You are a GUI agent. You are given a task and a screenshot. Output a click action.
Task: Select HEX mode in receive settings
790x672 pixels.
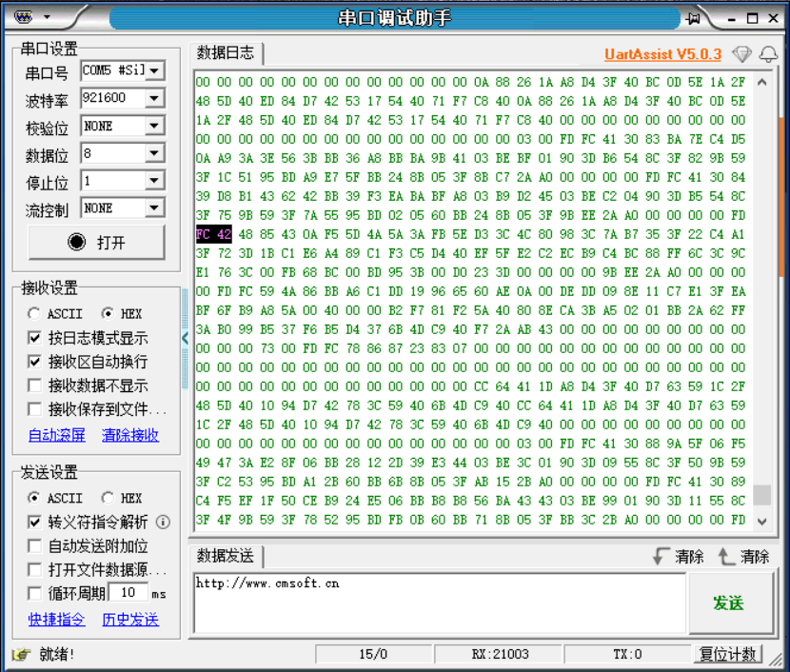pyautogui.click(x=108, y=313)
